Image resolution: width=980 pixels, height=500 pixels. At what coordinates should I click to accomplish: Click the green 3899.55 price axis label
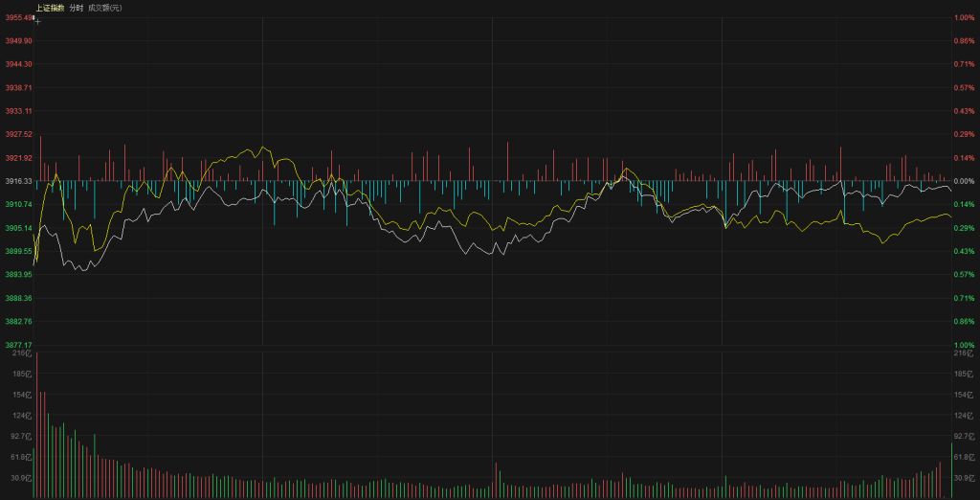18,251
